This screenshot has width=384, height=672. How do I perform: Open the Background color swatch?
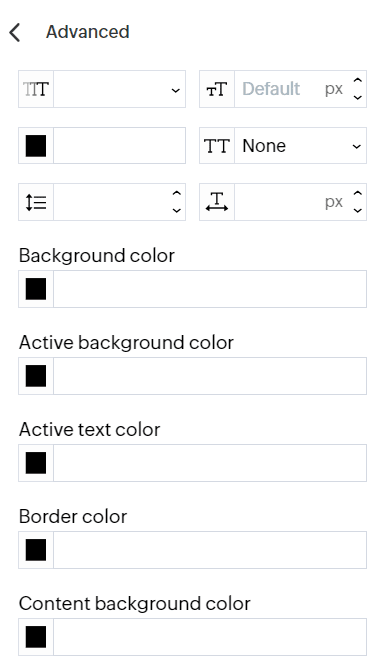click(x=36, y=289)
